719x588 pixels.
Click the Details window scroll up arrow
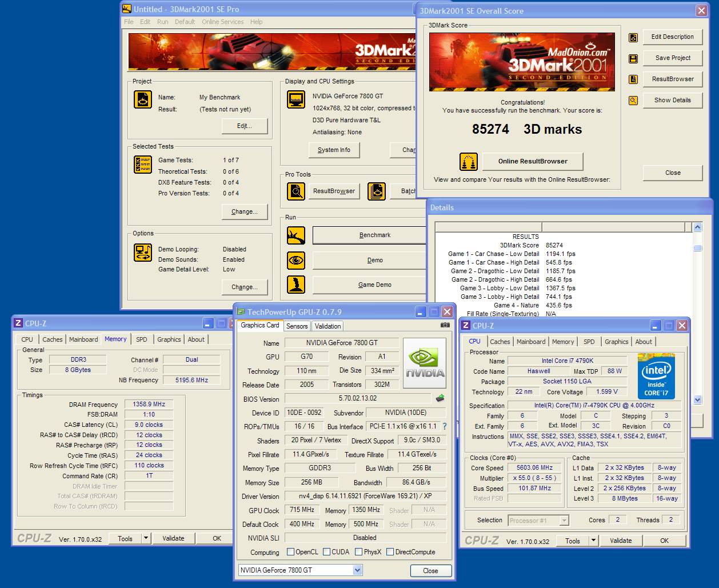tap(697, 227)
